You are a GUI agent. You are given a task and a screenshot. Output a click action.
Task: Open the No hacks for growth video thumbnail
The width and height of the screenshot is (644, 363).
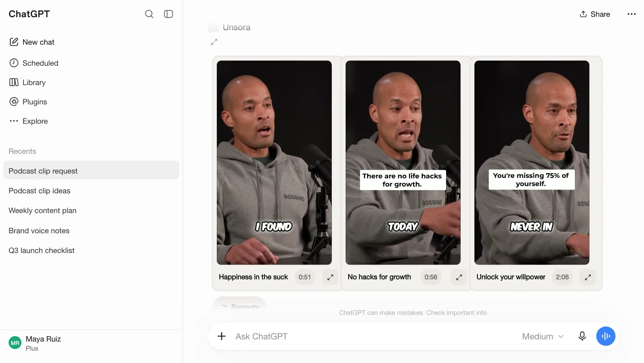403,162
